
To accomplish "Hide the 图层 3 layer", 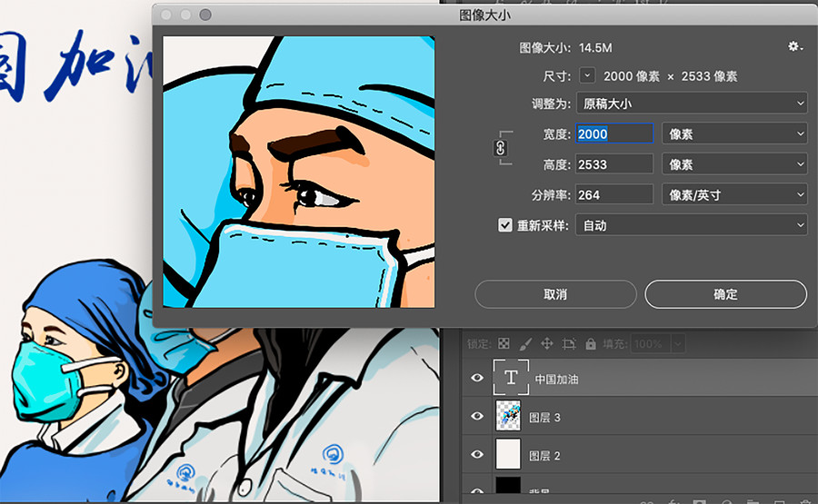I will point(477,416).
